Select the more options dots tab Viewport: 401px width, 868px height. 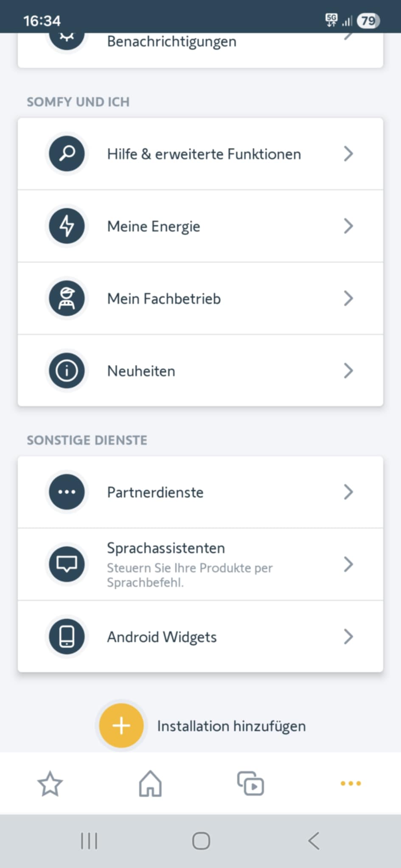(351, 783)
